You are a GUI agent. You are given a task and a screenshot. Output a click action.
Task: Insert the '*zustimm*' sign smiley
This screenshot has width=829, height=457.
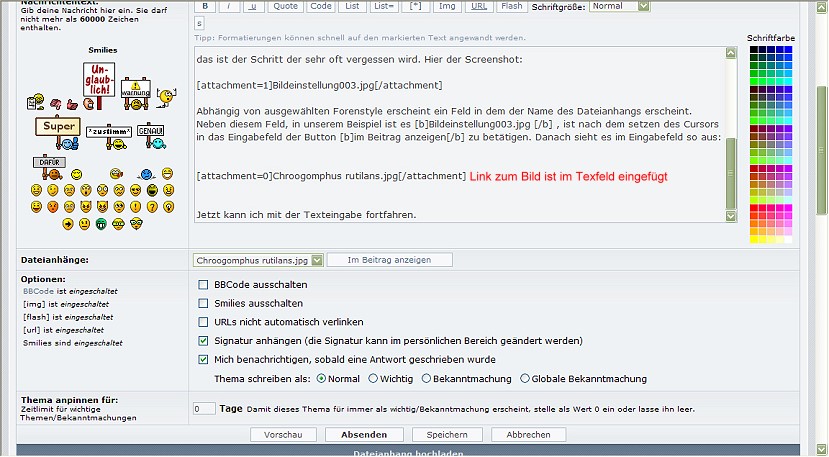109,137
